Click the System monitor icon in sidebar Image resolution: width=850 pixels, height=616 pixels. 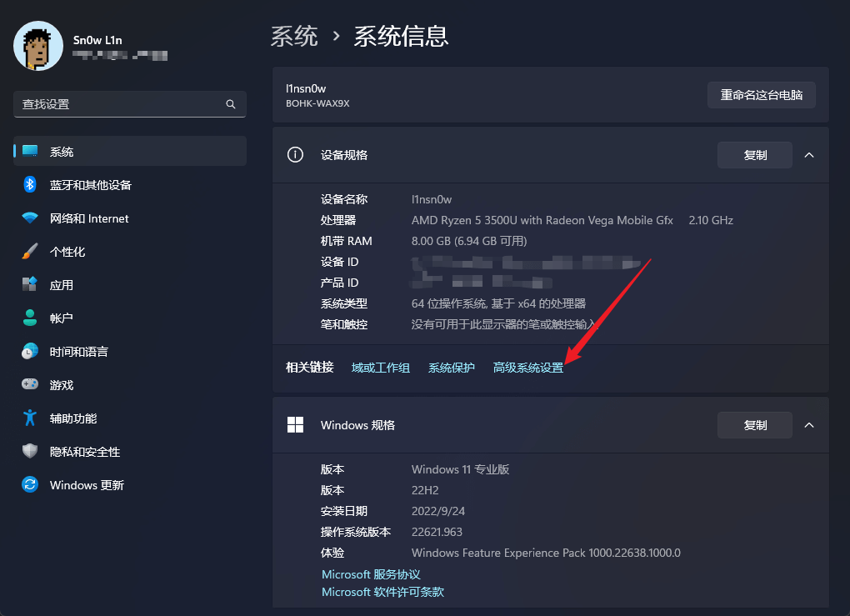pyautogui.click(x=30, y=151)
